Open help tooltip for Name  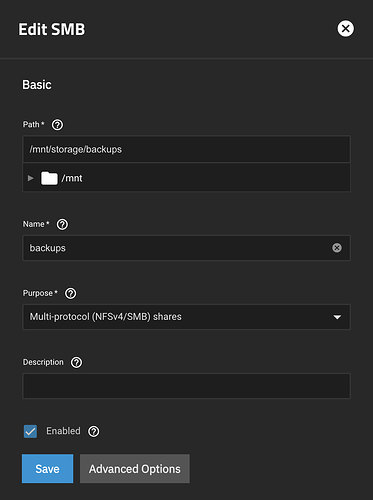[62, 224]
